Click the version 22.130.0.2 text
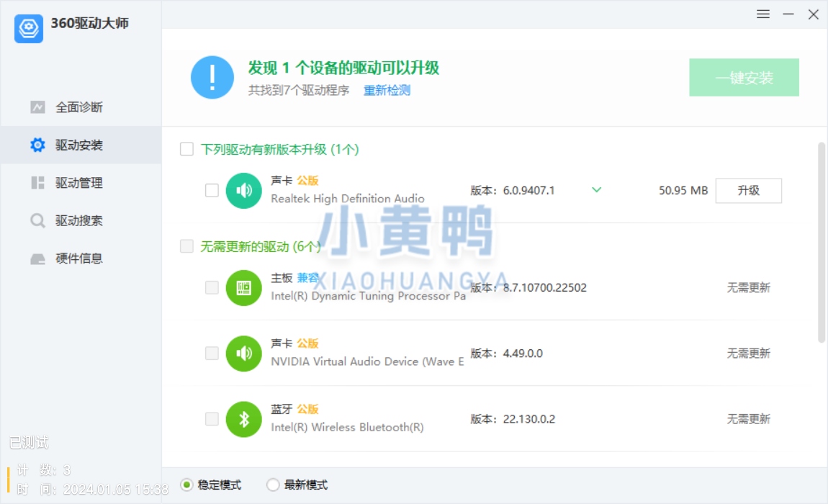The height and width of the screenshot is (504, 828). coord(529,420)
